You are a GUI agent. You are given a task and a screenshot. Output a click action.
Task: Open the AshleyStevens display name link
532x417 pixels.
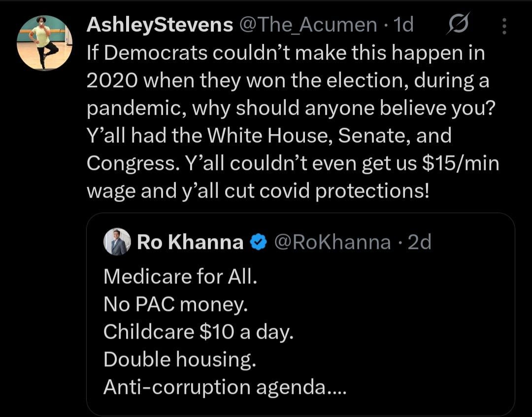click(160, 25)
